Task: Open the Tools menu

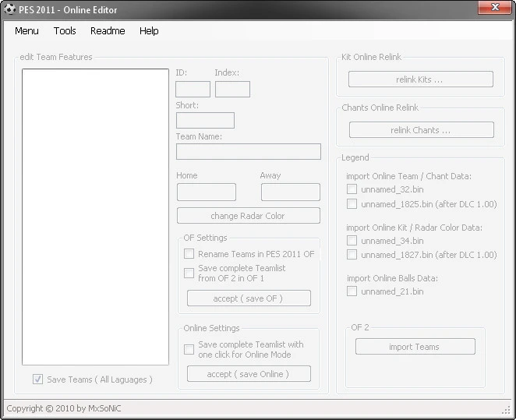Action: pyautogui.click(x=65, y=31)
